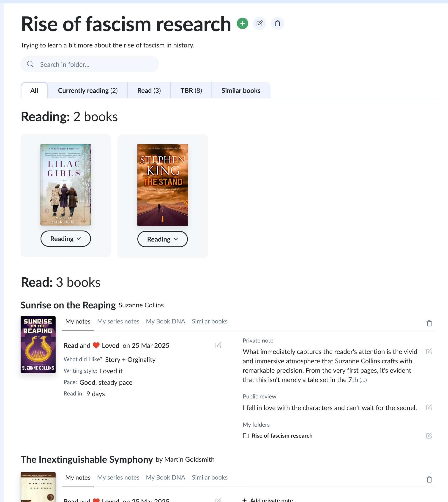Switch to the Currently reading (2) tab
This screenshot has width=448, height=502.
pyautogui.click(x=88, y=90)
